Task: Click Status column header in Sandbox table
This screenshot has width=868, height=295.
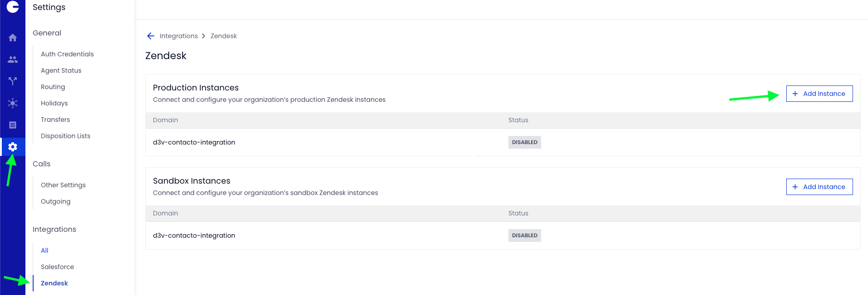Action: coord(518,213)
